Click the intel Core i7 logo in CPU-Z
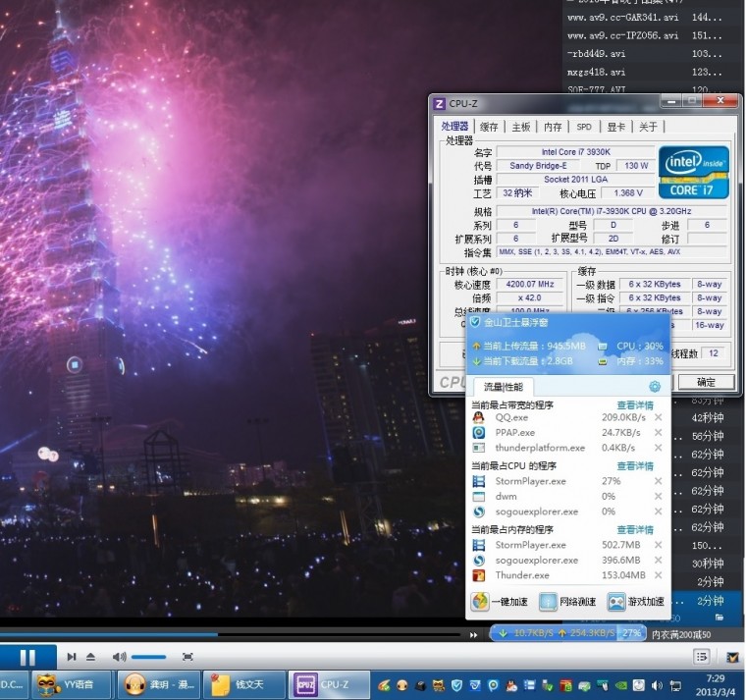Screen dimensions: 746x700 pyautogui.click(x=694, y=173)
